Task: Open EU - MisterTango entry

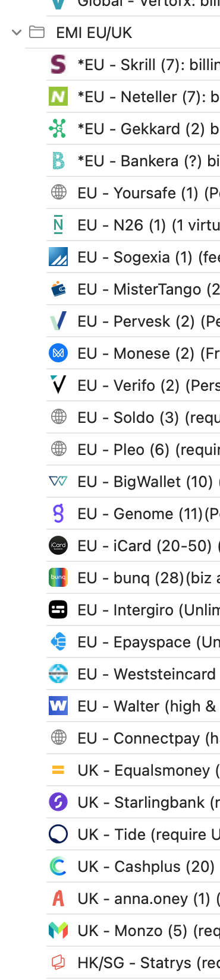Action: 133,289
